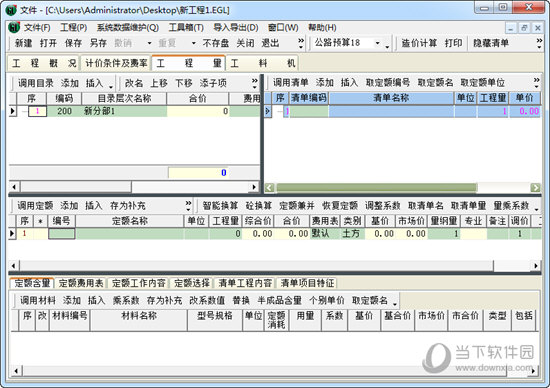Click the 0.00 unit price cell in list

click(524, 111)
